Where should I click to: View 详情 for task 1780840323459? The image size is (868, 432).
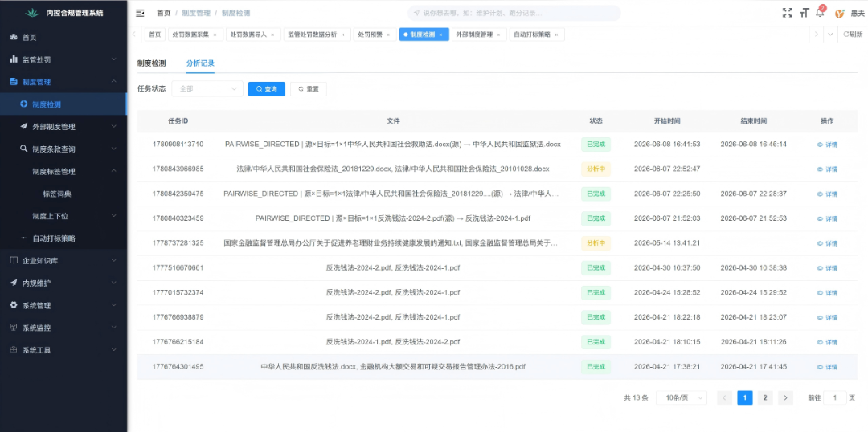[x=827, y=219]
